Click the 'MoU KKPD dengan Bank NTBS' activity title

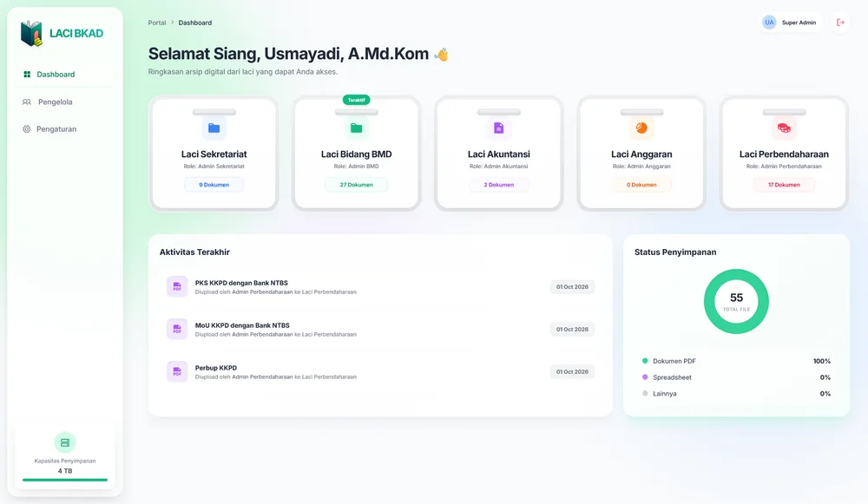point(242,325)
